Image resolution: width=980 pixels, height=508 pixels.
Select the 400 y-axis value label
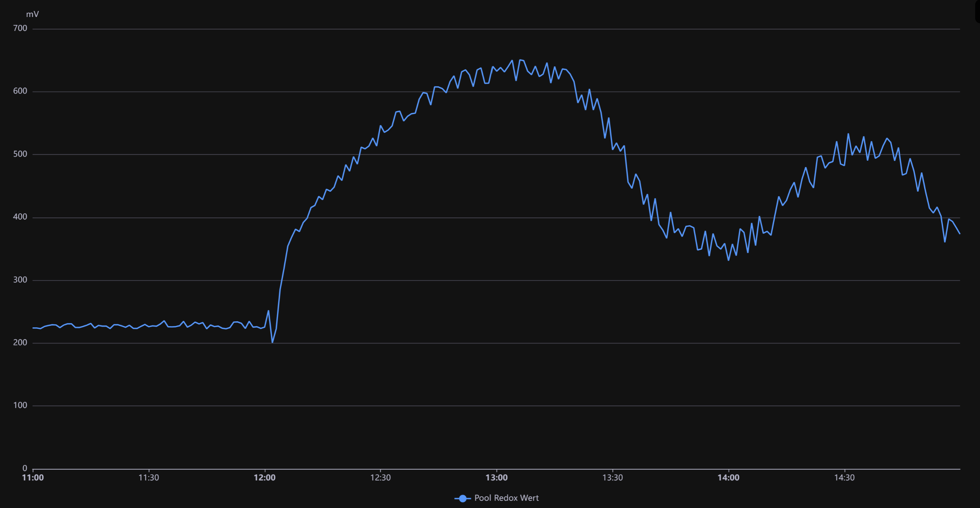(20, 217)
